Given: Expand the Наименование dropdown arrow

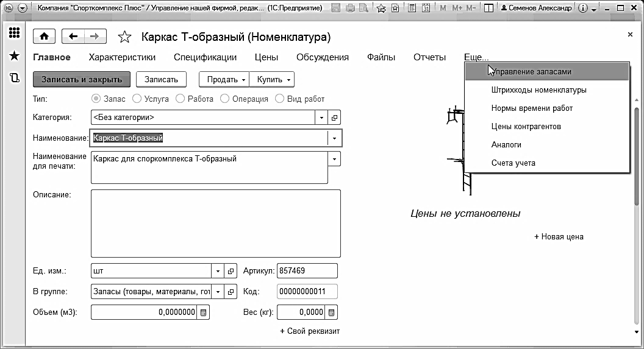Looking at the screenshot, I should [334, 138].
